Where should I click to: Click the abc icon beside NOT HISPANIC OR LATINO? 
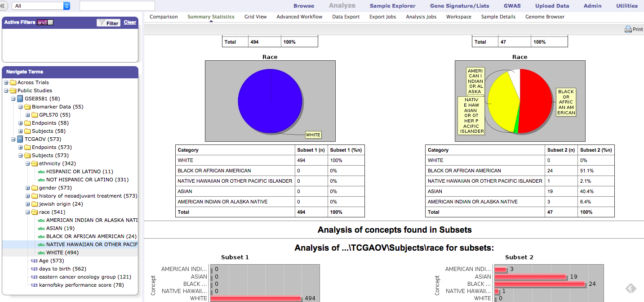click(41, 180)
